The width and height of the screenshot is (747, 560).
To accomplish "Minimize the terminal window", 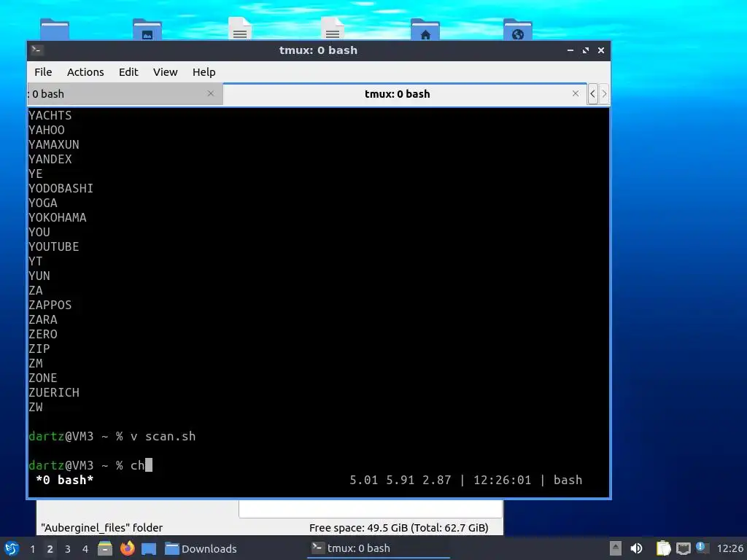I will 570,50.
